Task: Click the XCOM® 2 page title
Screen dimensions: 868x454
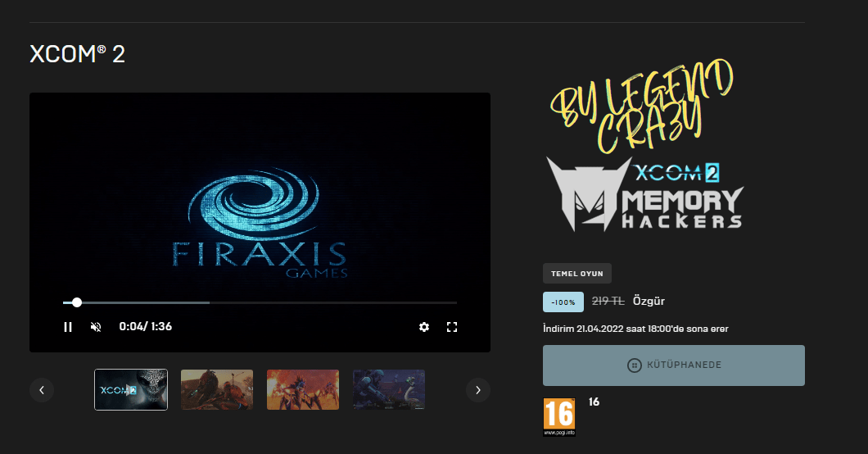Action: point(77,54)
